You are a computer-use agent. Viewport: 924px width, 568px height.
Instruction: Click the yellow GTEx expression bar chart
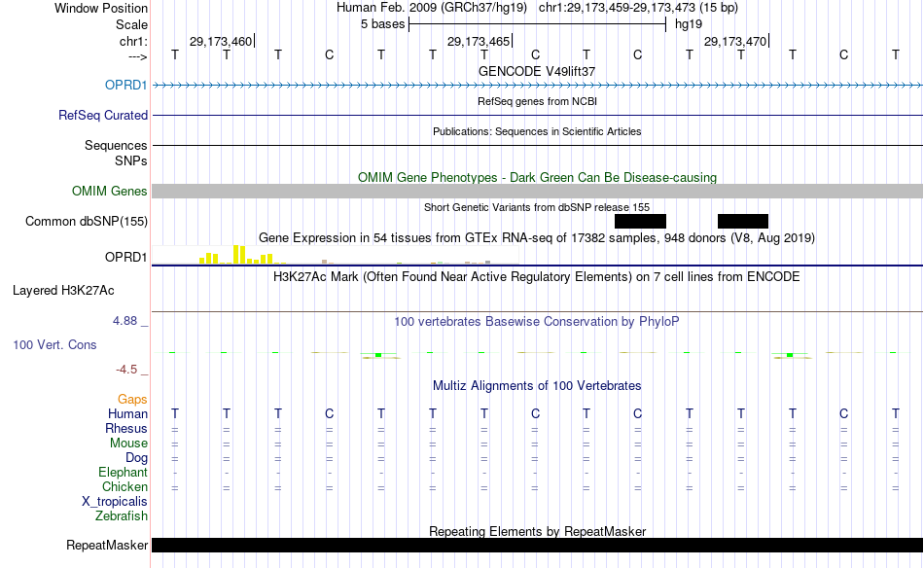click(x=335, y=255)
